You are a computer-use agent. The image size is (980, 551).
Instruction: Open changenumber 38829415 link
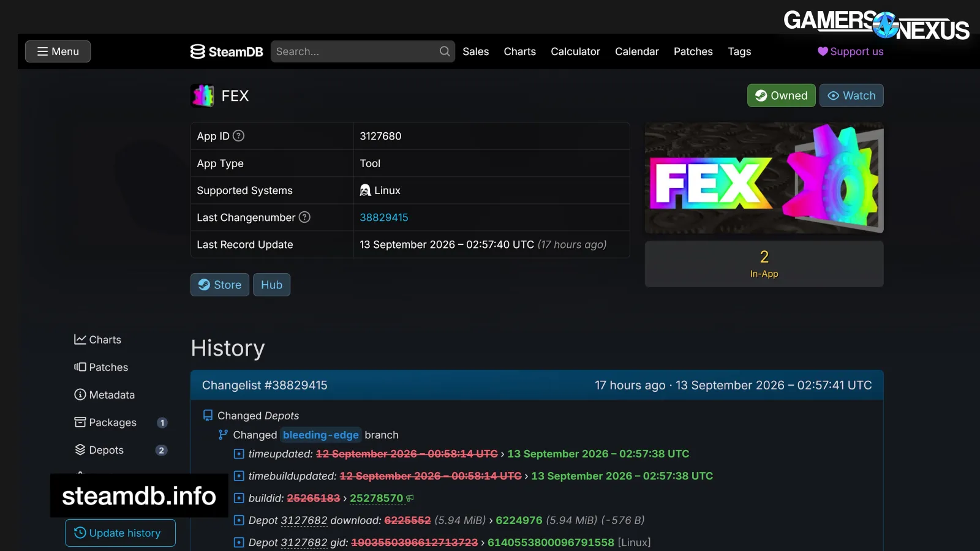pos(384,217)
